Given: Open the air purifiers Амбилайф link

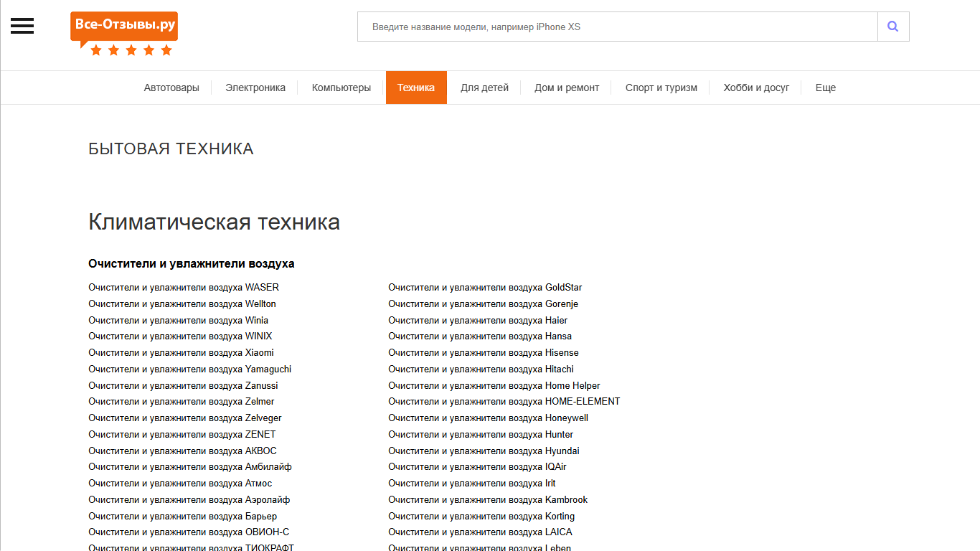Looking at the screenshot, I should coord(190,466).
